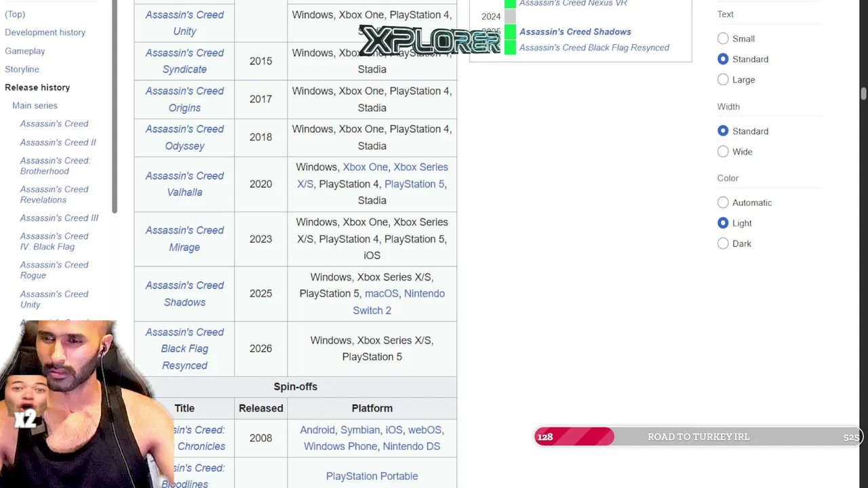Open the PlayStation Portable link

[372, 476]
